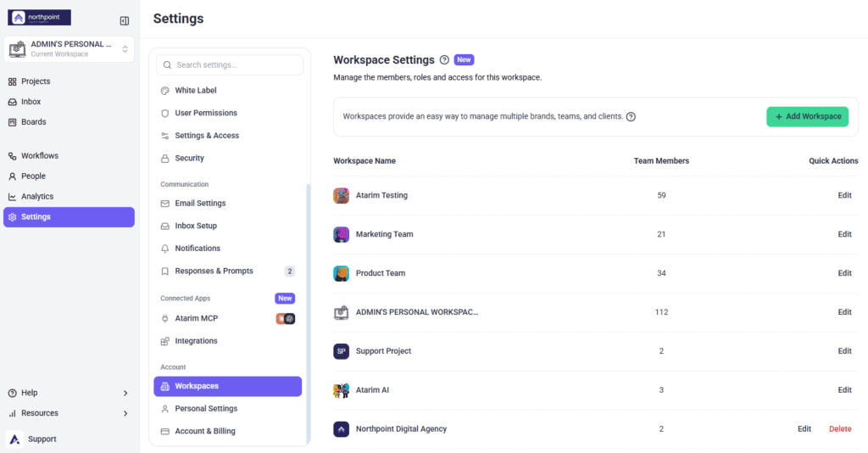Image resolution: width=868 pixels, height=453 pixels.
Task: Click New badge beside Workspace Settings title
Action: point(464,60)
